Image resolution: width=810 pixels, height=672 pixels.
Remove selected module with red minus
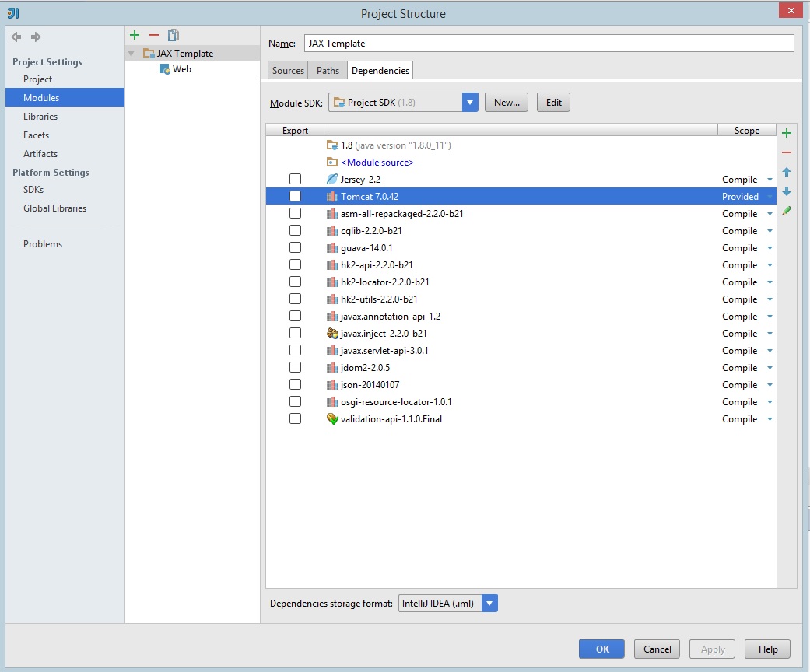tap(154, 35)
